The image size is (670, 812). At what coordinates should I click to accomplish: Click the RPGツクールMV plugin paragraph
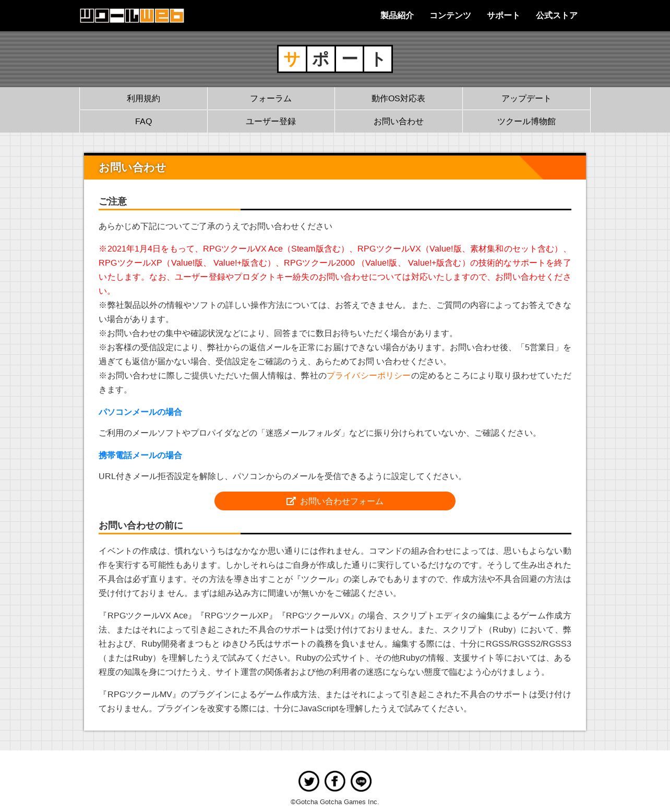tap(335, 701)
